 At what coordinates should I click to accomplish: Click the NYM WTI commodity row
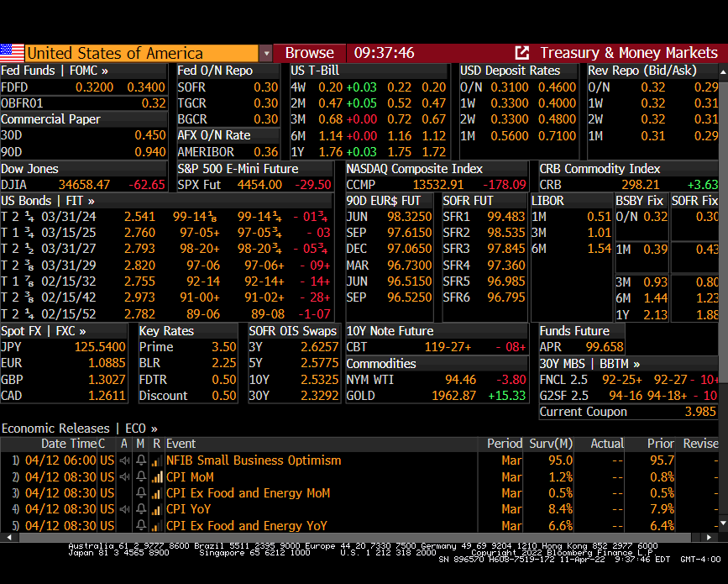click(x=437, y=380)
